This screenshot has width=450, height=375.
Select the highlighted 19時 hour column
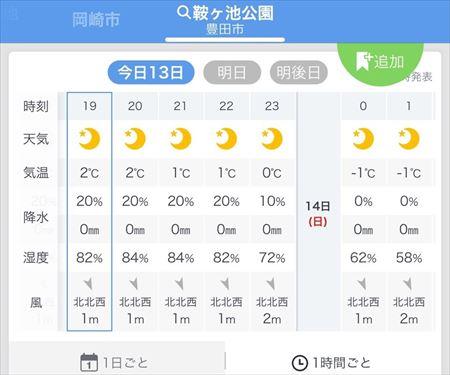89,211
